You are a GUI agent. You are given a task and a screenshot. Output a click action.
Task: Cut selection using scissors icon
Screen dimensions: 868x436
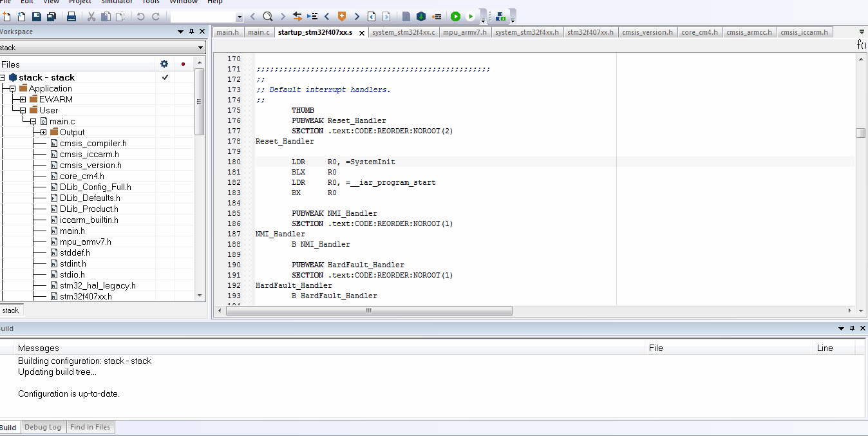point(91,16)
